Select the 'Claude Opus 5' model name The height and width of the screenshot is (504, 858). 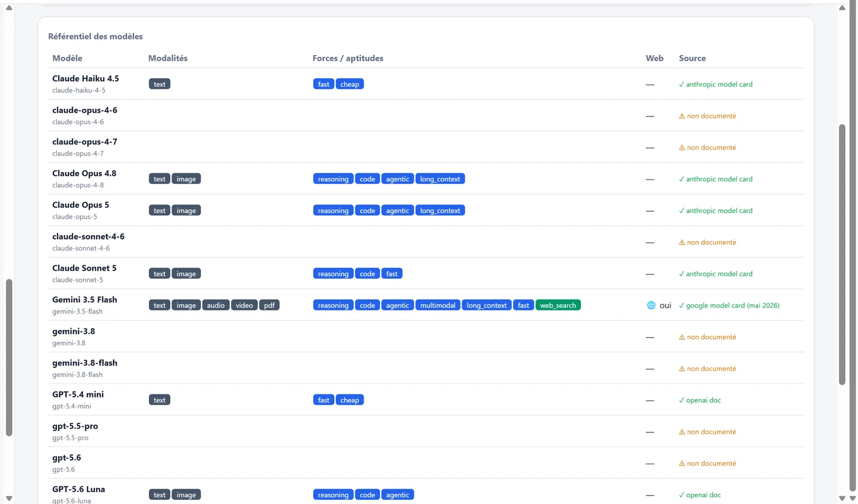81,205
